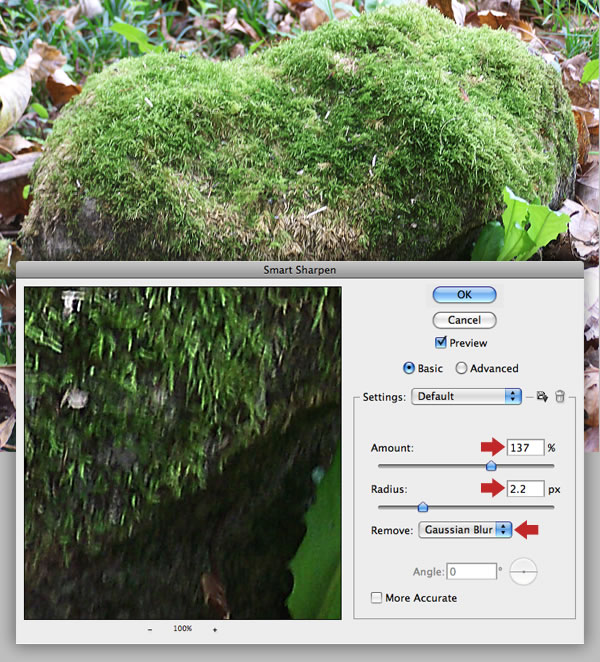Zoom in preview with plus button
The height and width of the screenshot is (662, 600).
[215, 629]
